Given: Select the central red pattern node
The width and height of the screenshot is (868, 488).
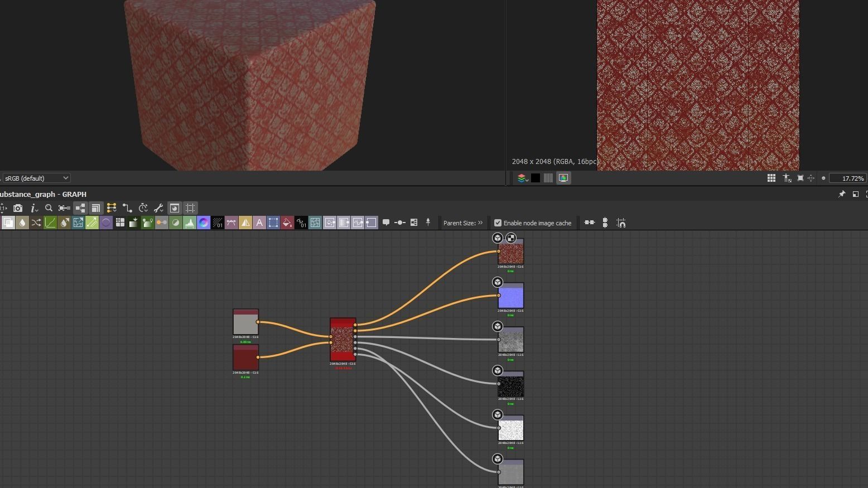Looking at the screenshot, I should click(343, 340).
